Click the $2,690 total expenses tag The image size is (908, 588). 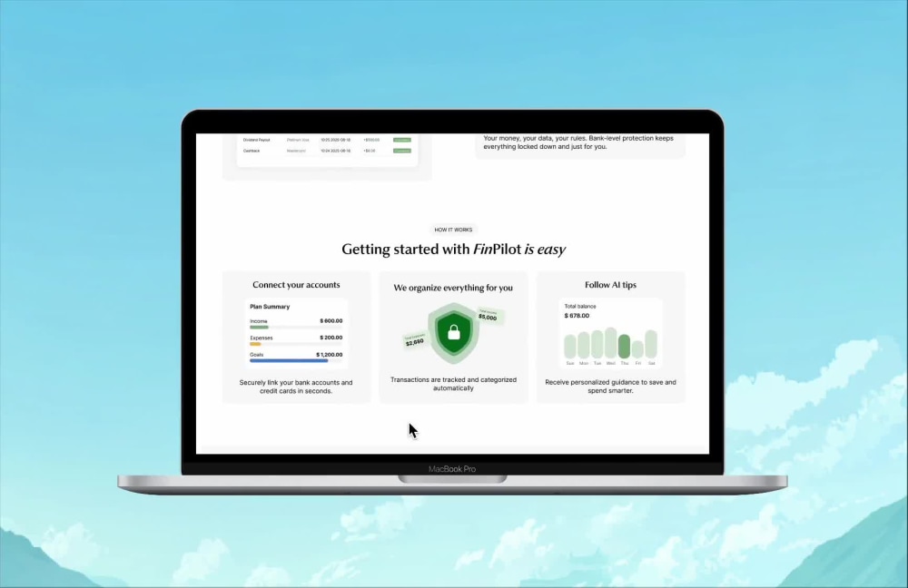[x=415, y=340]
